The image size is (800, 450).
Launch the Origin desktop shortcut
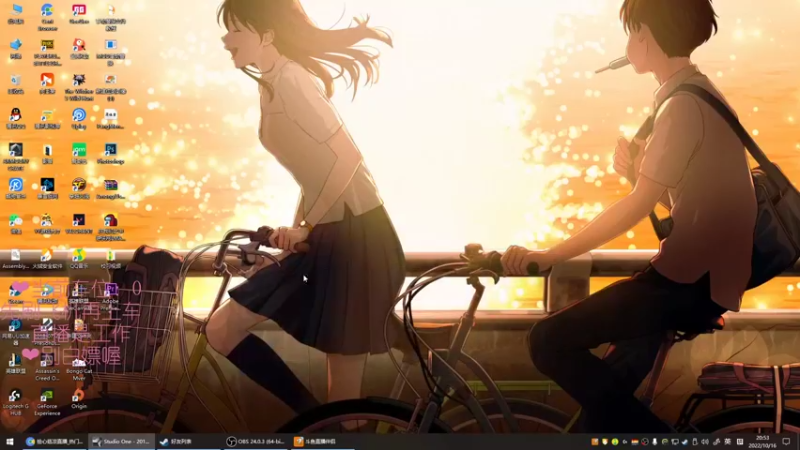pos(79,399)
